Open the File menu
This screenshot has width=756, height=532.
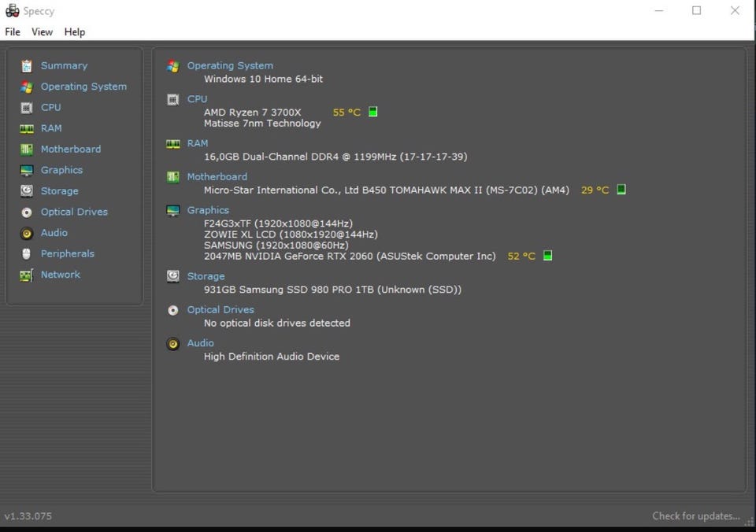click(x=13, y=31)
